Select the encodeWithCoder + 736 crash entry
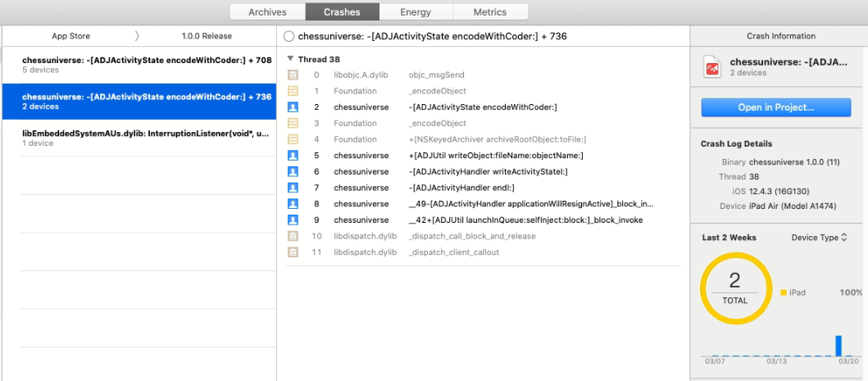Image resolution: width=868 pixels, height=381 pixels. tap(139, 102)
